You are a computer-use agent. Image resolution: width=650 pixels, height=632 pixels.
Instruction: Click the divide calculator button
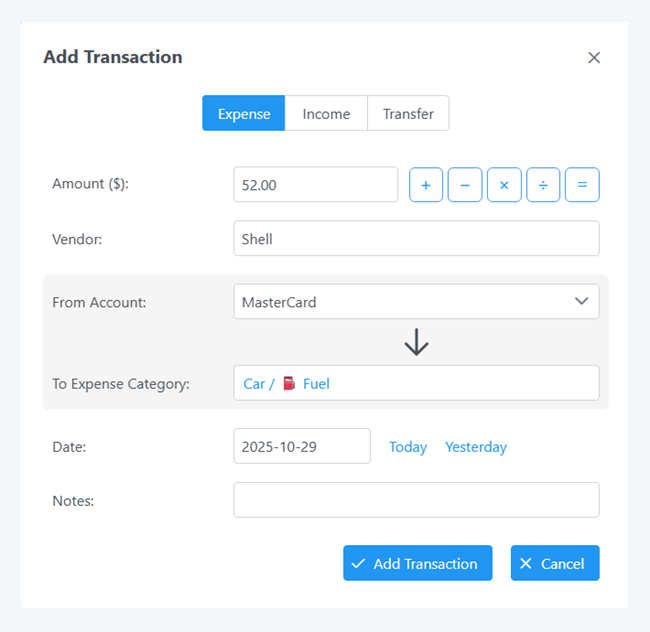tap(543, 185)
